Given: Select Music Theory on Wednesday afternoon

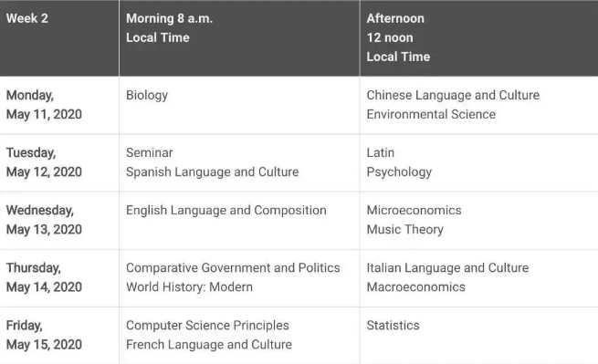Looking at the screenshot, I should click(x=405, y=230).
